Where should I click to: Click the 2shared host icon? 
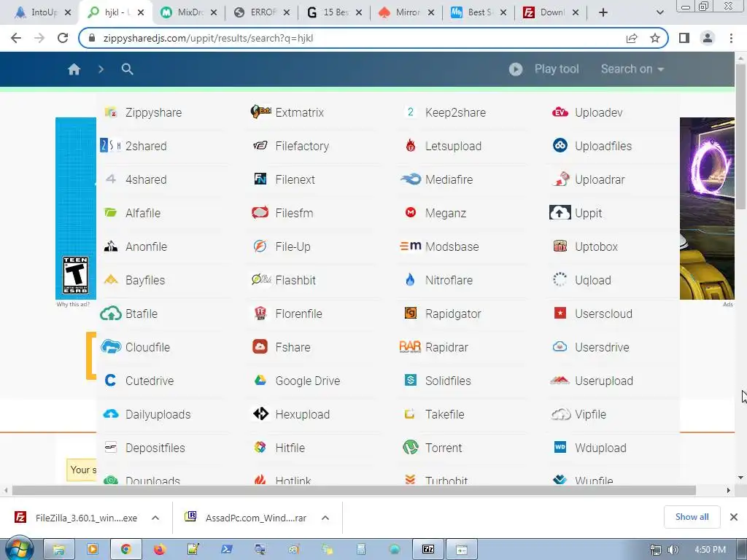click(x=111, y=145)
